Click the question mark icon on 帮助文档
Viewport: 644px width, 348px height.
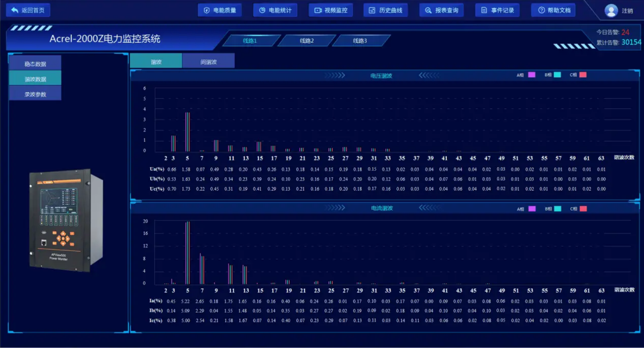pyautogui.click(x=541, y=10)
